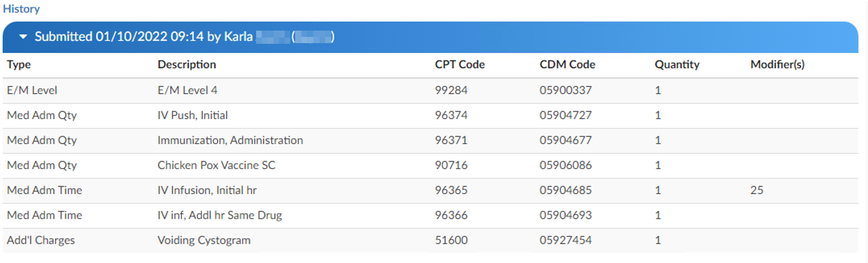
Task: Click CPT code 90716
Action: pos(451,166)
